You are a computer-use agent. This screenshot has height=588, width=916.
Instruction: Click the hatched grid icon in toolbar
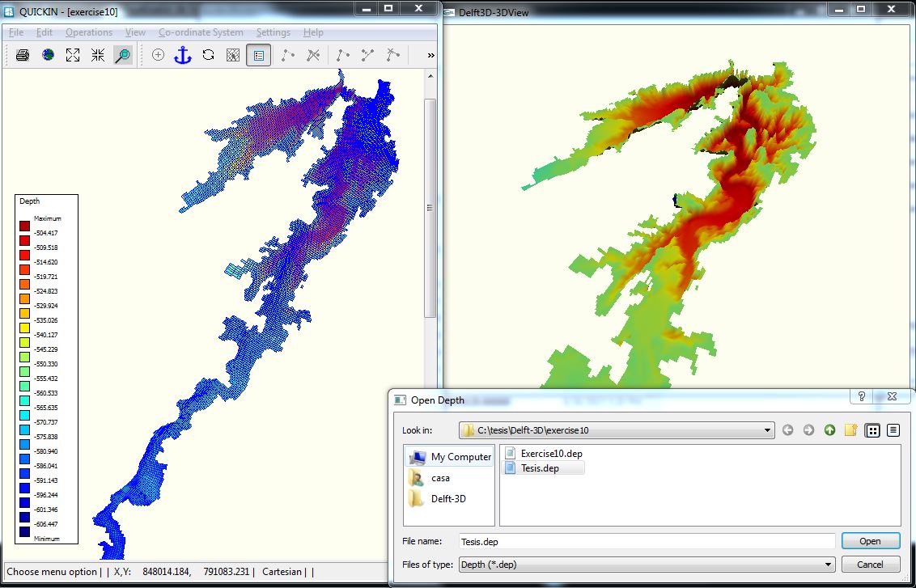(x=233, y=56)
